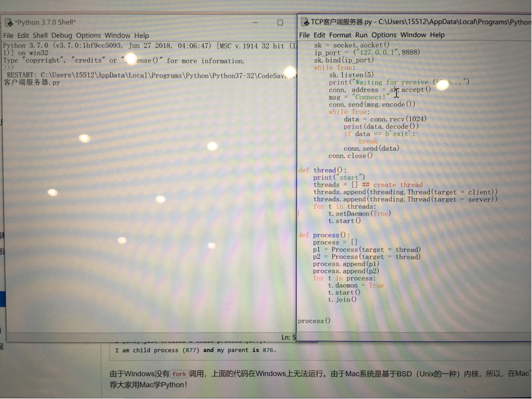Click the 'p1 = Process(target = thread)' line
The width and height of the screenshot is (532, 399).
point(367,250)
